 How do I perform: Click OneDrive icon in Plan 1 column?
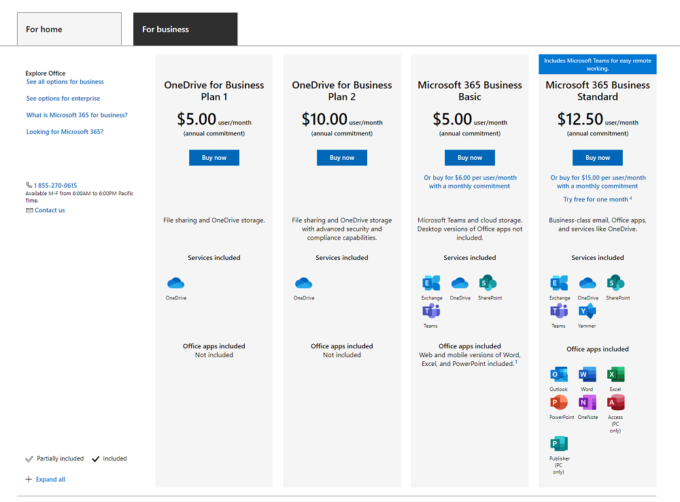tap(176, 284)
